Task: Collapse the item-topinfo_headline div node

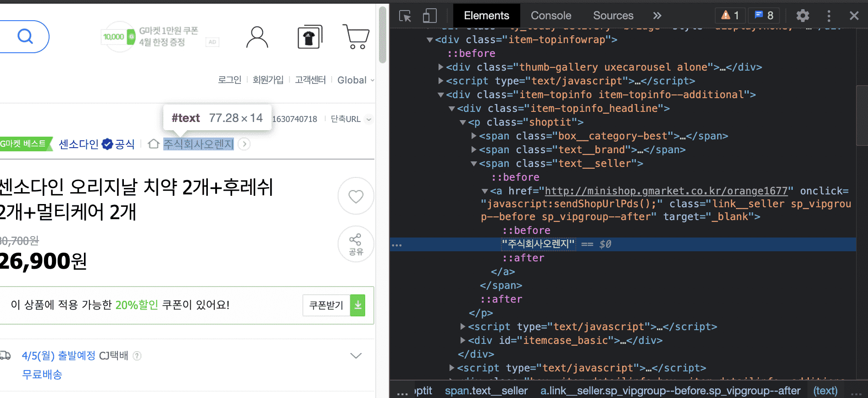Action: 451,109
